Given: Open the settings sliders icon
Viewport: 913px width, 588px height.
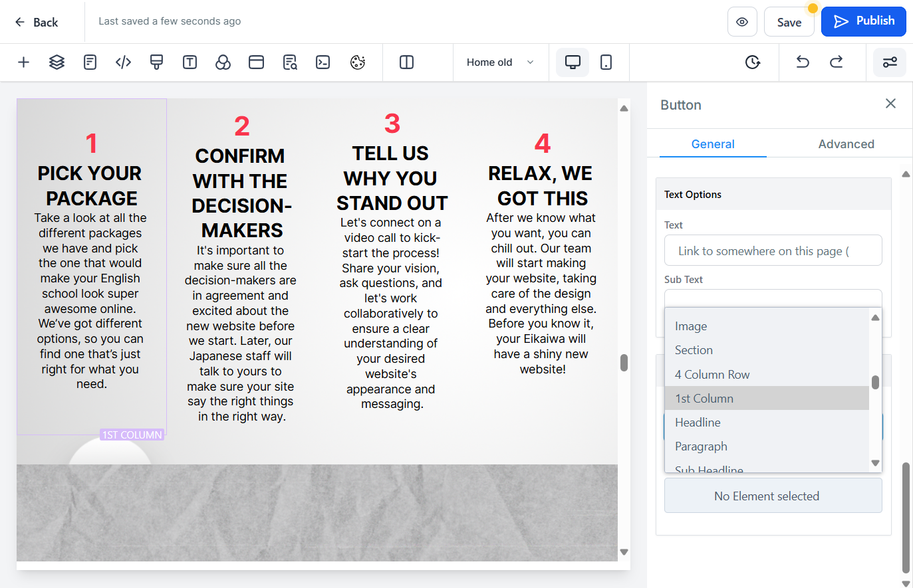Looking at the screenshot, I should tap(890, 62).
